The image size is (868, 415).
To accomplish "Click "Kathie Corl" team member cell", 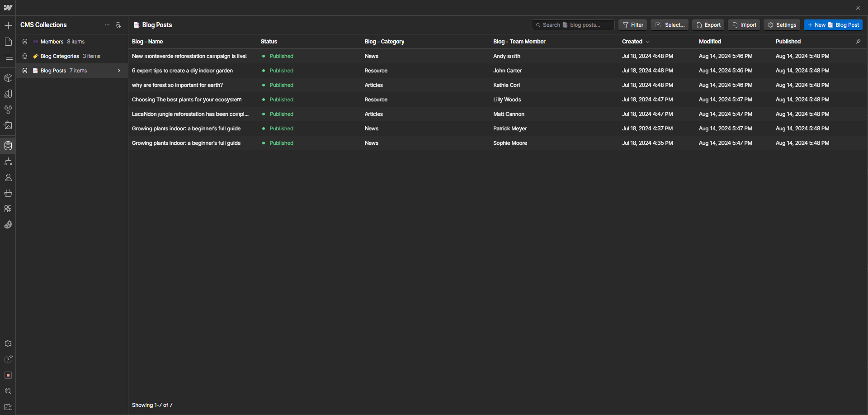I will (x=507, y=85).
